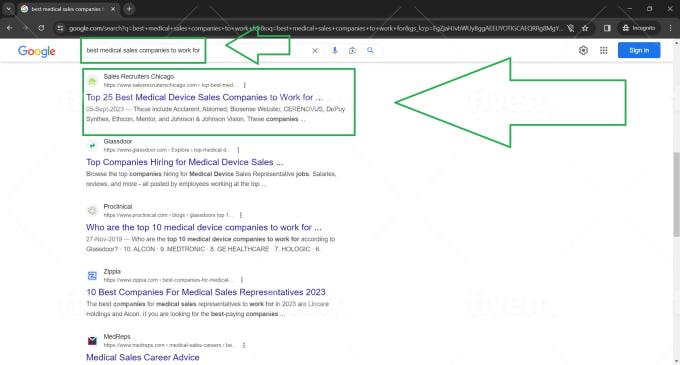
Task: Click the Glassdoor favicon
Action: [x=92, y=146]
